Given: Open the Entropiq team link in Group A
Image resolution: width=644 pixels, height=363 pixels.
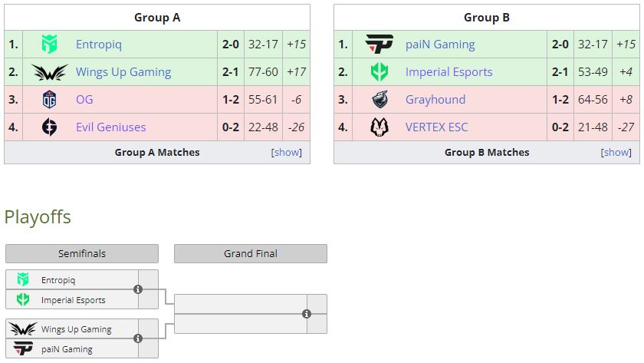Looking at the screenshot, I should click(99, 45).
